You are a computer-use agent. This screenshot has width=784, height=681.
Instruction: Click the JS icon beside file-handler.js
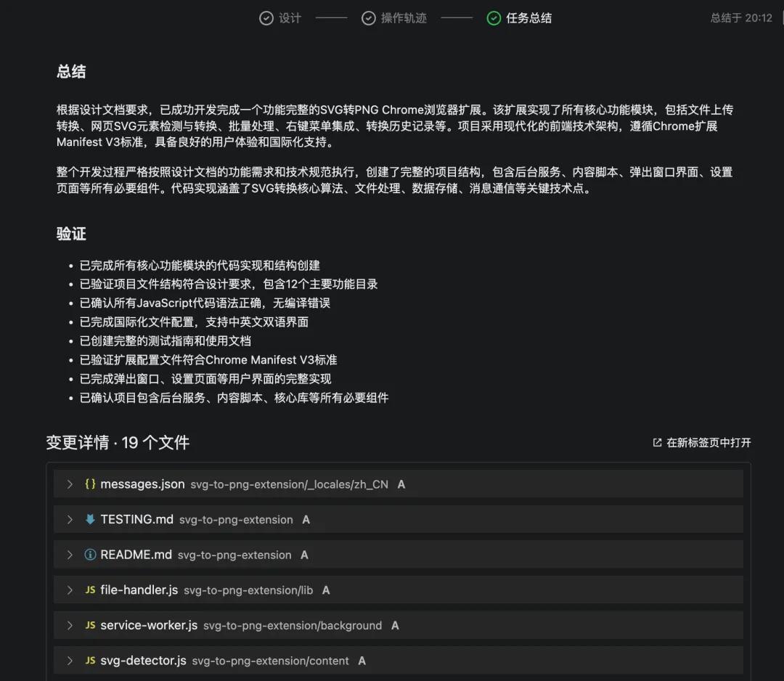click(x=89, y=590)
